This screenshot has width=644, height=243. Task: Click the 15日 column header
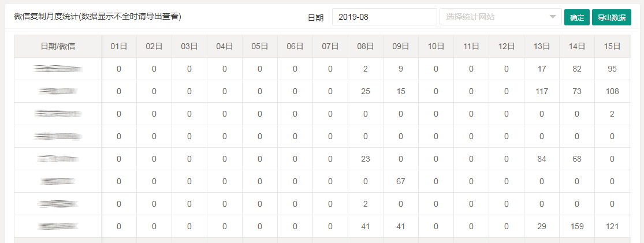[x=612, y=46]
